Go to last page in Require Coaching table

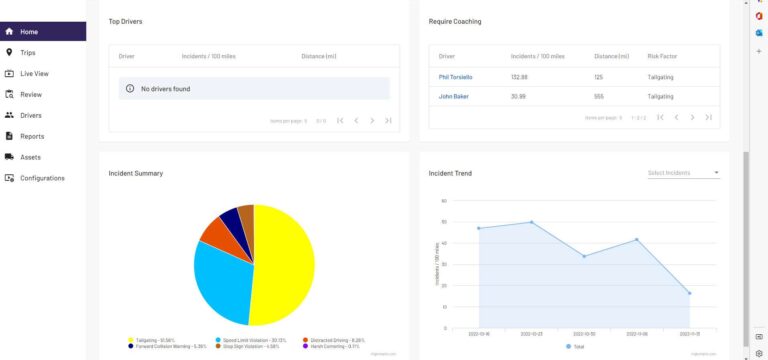click(708, 118)
